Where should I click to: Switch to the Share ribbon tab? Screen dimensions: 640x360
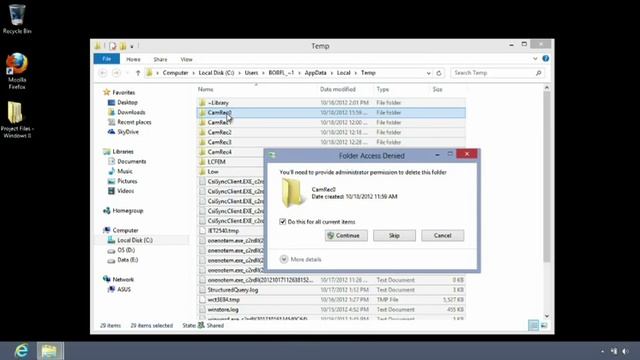point(160,59)
